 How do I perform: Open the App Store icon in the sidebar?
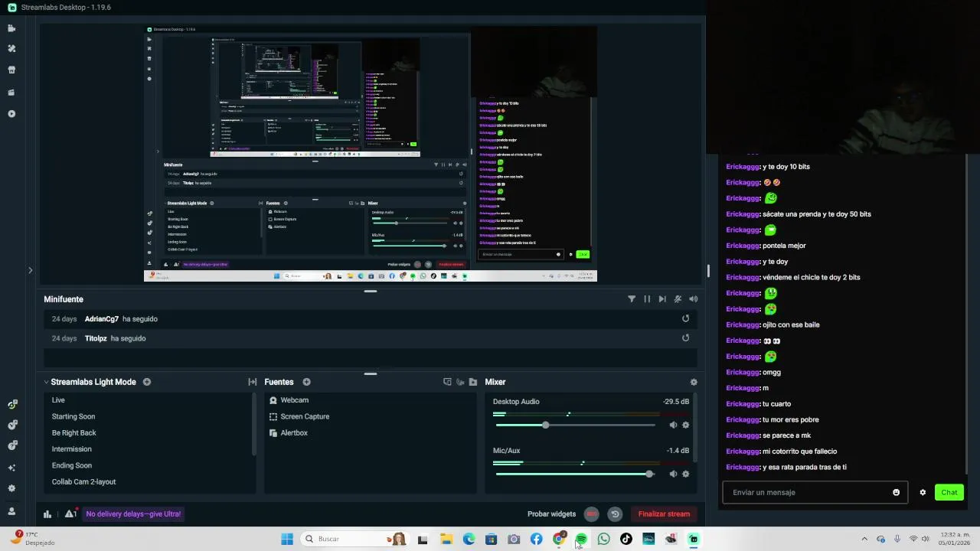(11, 70)
